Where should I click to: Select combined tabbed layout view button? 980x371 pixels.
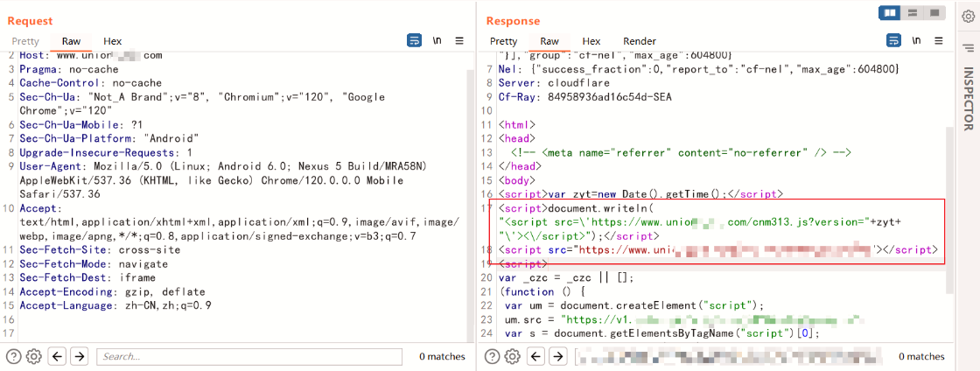(x=934, y=12)
